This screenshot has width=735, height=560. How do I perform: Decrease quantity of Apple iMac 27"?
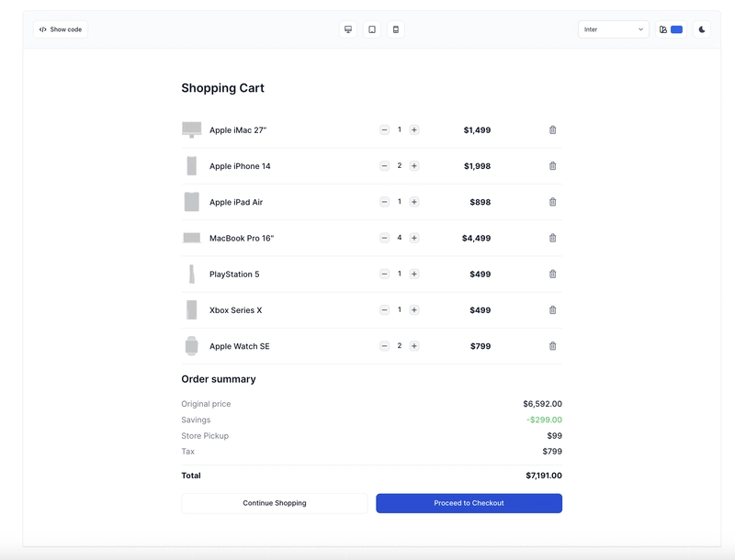coord(384,129)
